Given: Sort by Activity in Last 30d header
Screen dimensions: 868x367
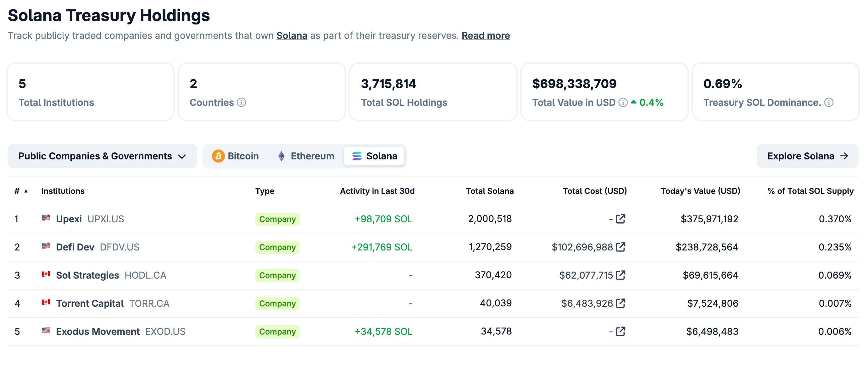Looking at the screenshot, I should point(377,191).
